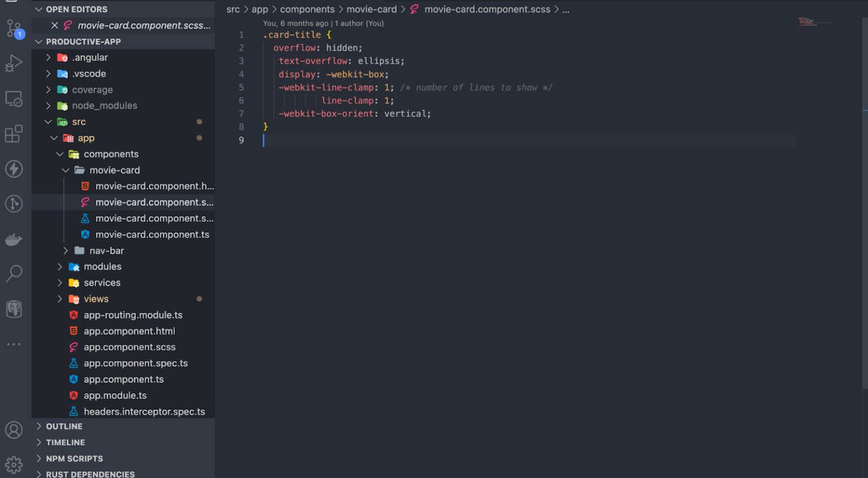Open additional views via the ellipsis icon
Screen dimensions: 868x478
tap(14, 344)
